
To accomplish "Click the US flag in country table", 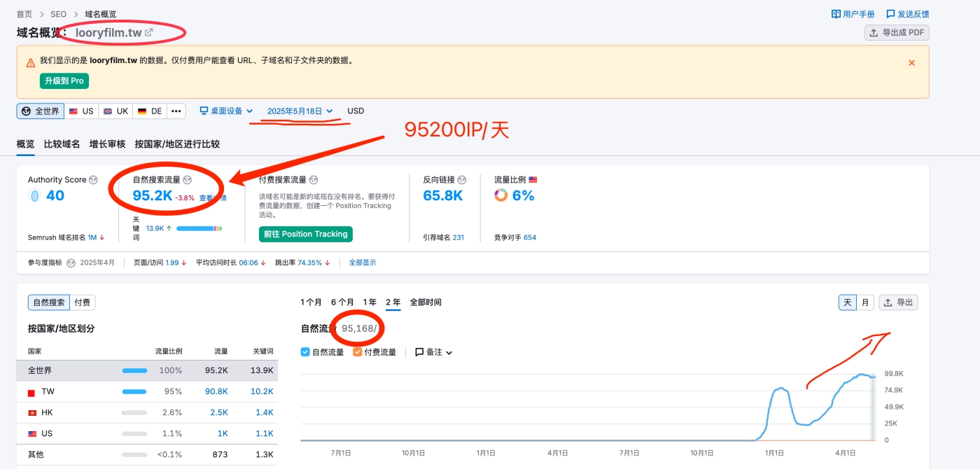I will [31, 434].
